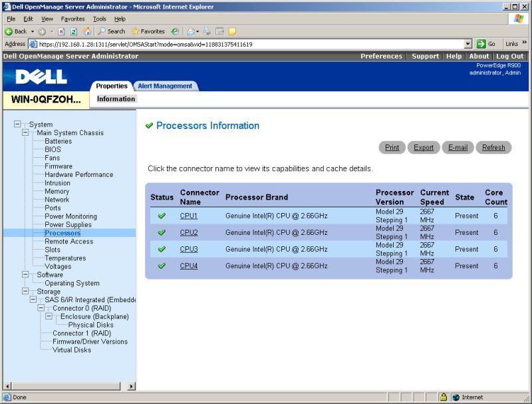Click the Forward navigation arrow icon

[x=42, y=31]
